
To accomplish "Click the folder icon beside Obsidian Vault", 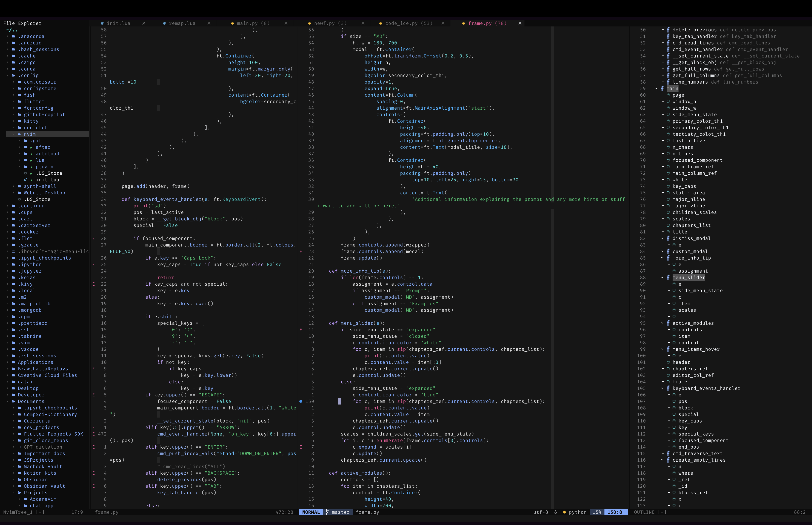I will coord(19,486).
